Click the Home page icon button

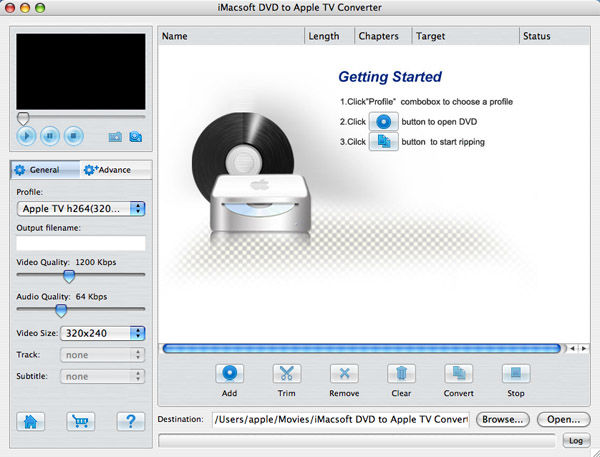(x=31, y=422)
